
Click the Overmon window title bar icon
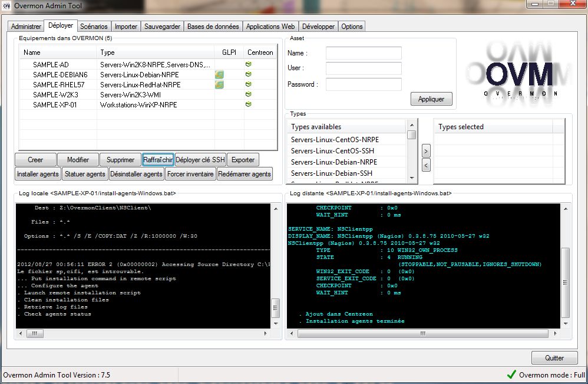(x=6, y=6)
